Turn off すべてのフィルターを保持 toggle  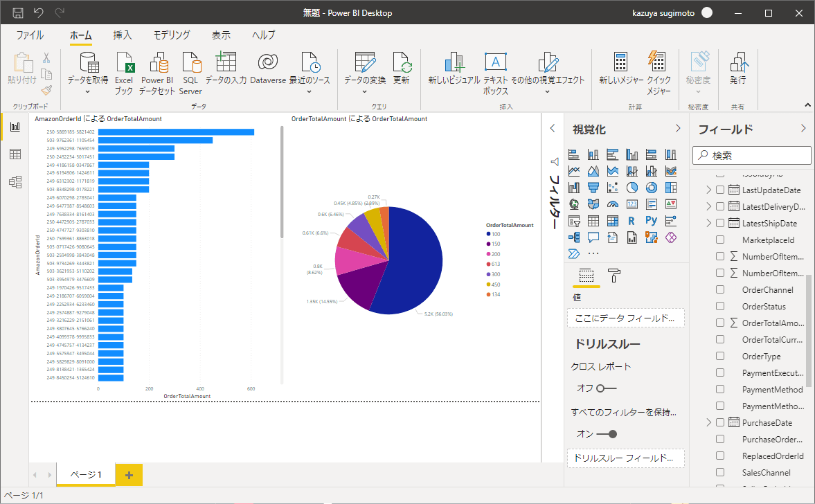coord(606,434)
